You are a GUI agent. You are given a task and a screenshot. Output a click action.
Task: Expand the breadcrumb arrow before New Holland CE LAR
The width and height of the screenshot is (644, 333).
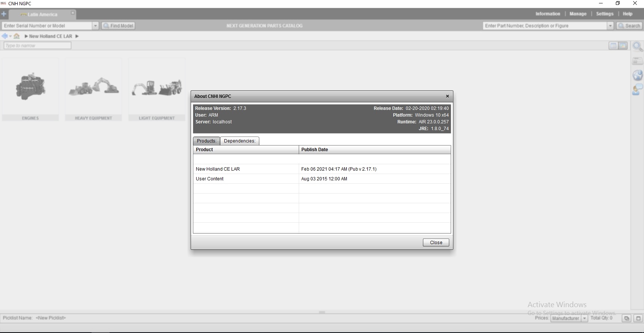click(x=26, y=36)
